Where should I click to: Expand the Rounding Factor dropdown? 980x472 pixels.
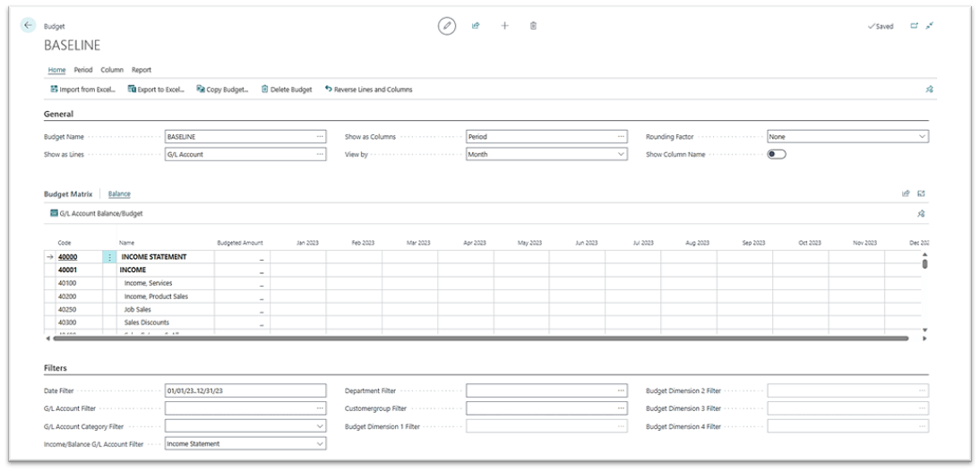pos(922,137)
